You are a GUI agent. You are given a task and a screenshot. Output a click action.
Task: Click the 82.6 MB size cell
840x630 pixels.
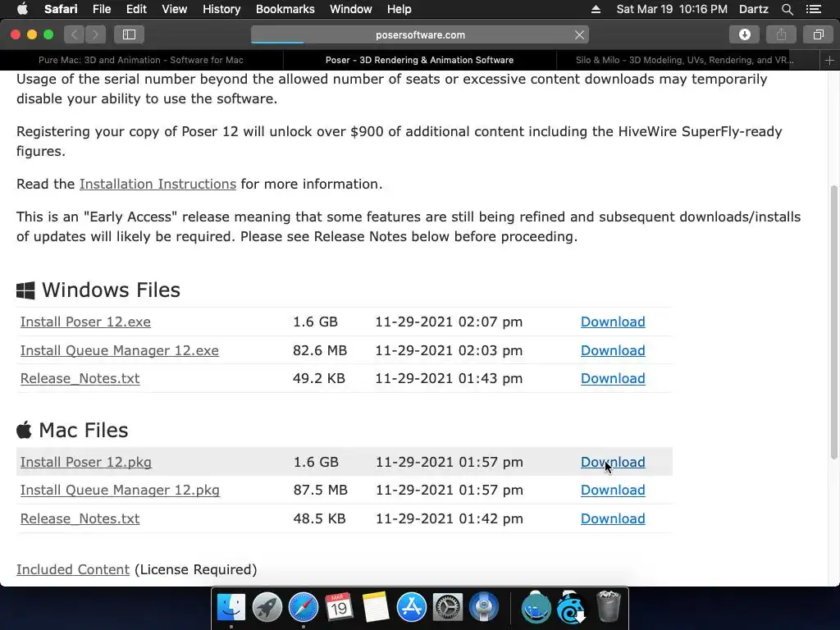(x=320, y=350)
